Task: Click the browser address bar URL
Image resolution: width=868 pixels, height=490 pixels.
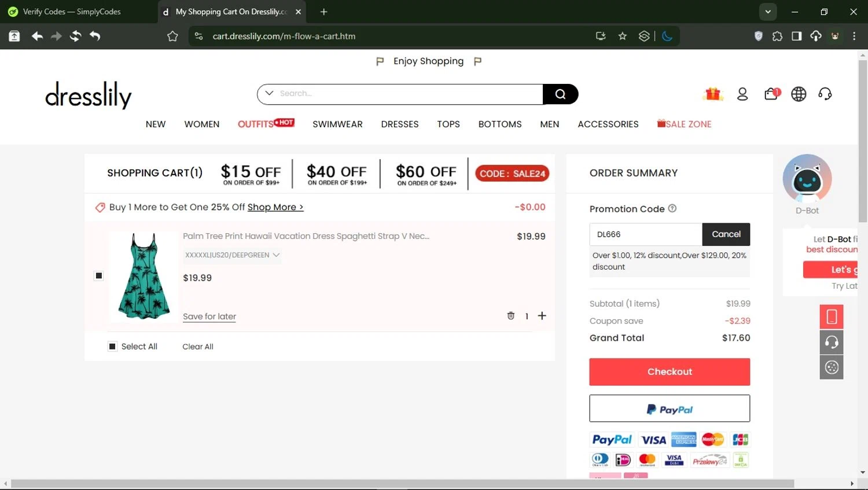Action: coord(284,36)
